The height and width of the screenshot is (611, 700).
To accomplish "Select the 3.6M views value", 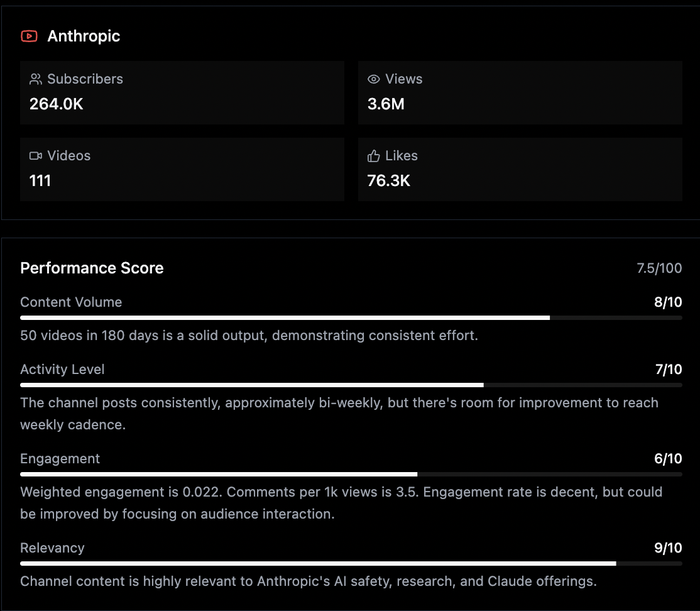I will (386, 104).
